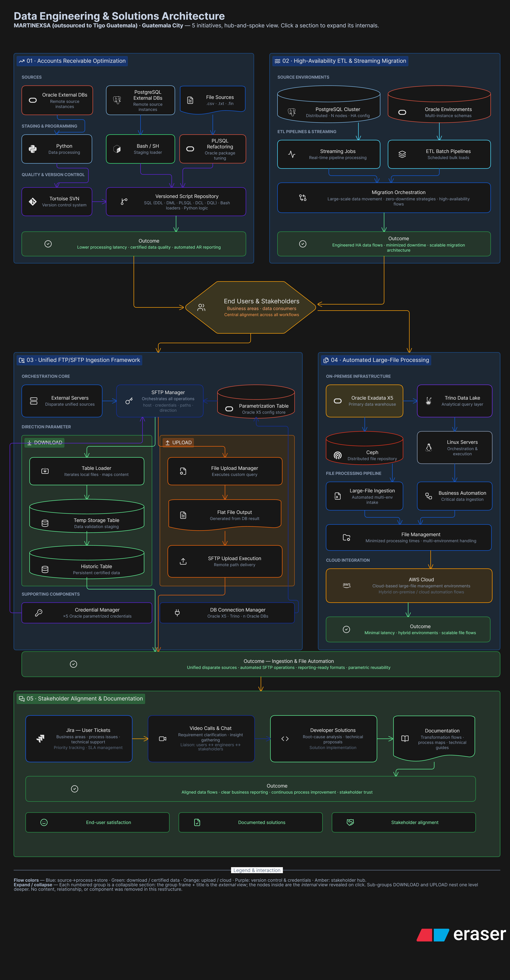Expand section 04 Automated Large-File Processing

tap(376, 360)
